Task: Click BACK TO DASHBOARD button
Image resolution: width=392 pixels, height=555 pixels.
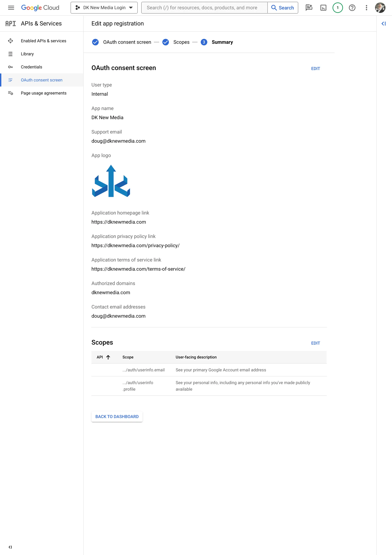Action: click(x=117, y=416)
